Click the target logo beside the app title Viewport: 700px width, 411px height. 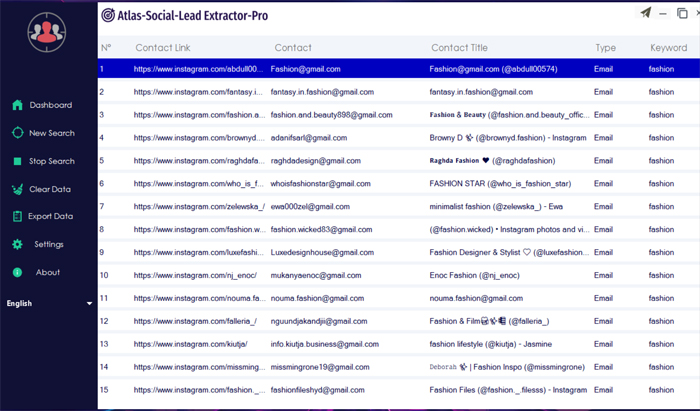108,15
